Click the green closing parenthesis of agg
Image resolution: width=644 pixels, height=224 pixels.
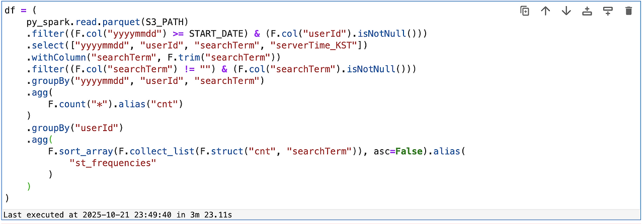(29, 186)
